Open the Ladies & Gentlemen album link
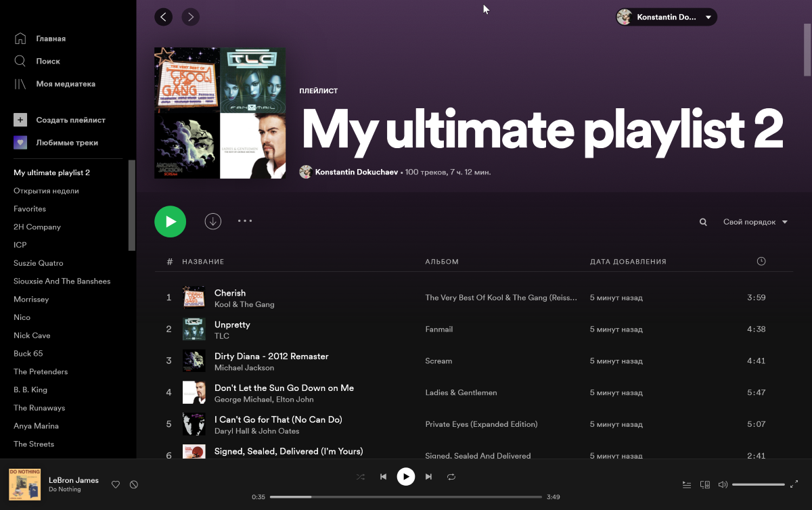The image size is (812, 510). 461,392
